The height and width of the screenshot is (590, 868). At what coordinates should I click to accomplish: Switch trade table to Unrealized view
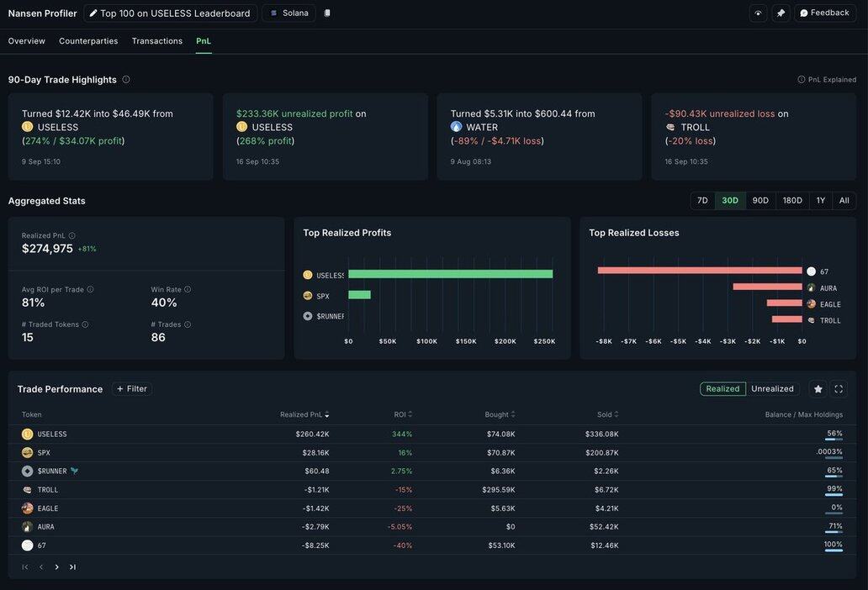pyautogui.click(x=772, y=389)
